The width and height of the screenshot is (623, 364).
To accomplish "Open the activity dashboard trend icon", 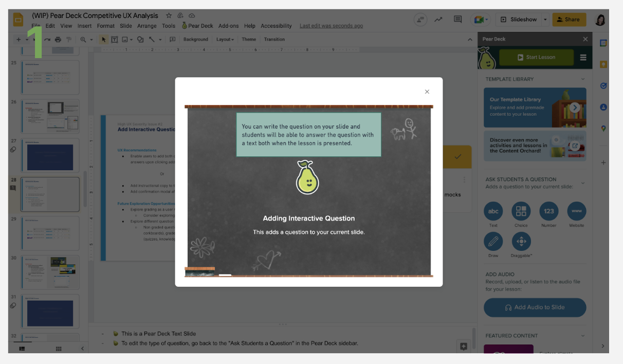I will pos(438,20).
